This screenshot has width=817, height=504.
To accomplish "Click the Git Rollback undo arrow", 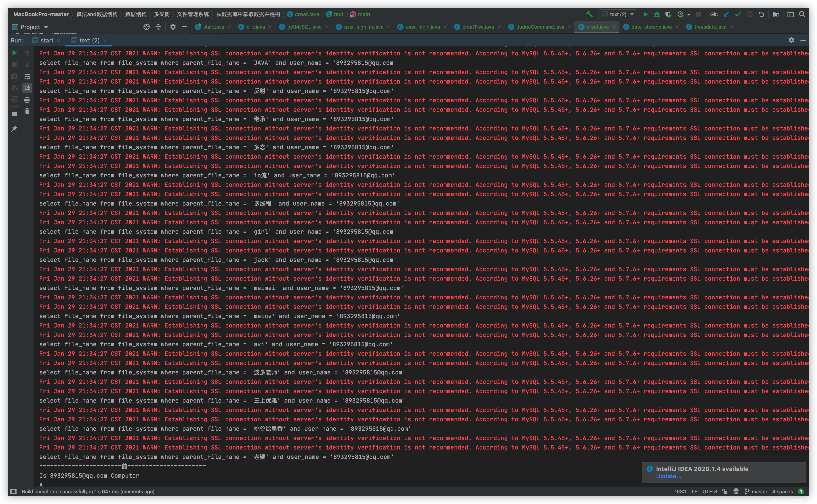I will [x=761, y=14].
